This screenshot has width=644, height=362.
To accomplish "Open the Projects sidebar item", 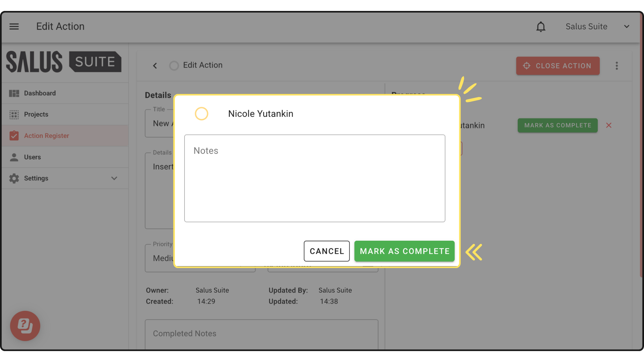I will click(x=36, y=115).
